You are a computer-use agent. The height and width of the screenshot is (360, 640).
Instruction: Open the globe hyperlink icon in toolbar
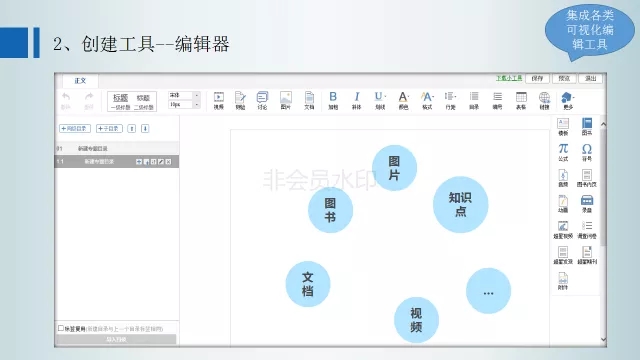pos(544,100)
